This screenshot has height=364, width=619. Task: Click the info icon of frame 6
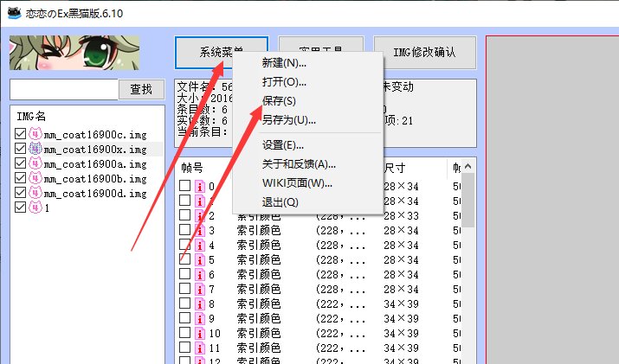[199, 274]
